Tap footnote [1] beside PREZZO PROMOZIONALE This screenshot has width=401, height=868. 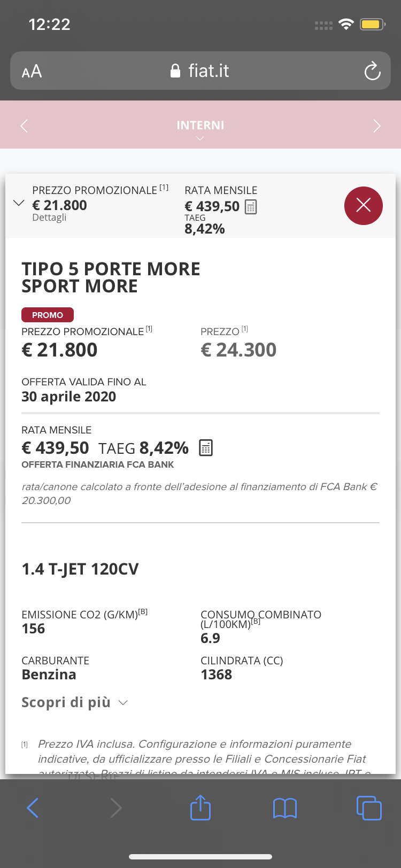pyautogui.click(x=149, y=329)
